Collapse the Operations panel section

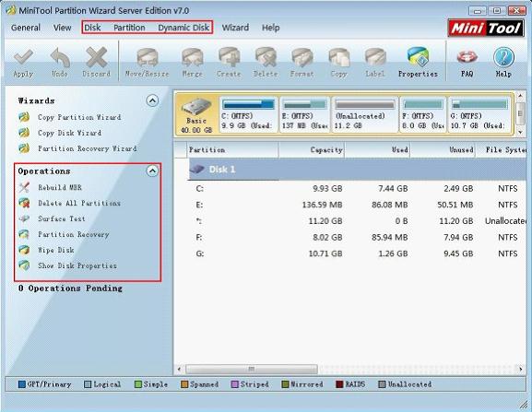tap(152, 171)
